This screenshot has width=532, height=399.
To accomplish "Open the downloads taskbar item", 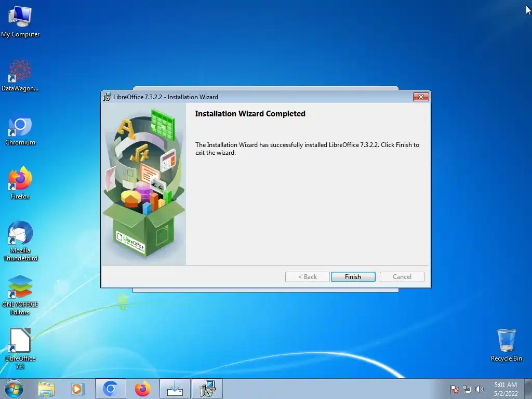I will pyautogui.click(x=175, y=389).
